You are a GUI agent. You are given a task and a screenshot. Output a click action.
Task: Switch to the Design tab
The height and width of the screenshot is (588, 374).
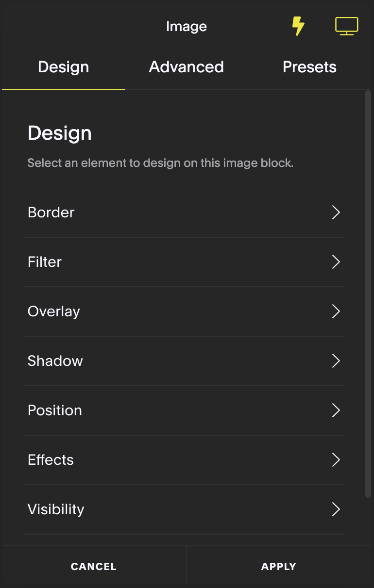64,67
